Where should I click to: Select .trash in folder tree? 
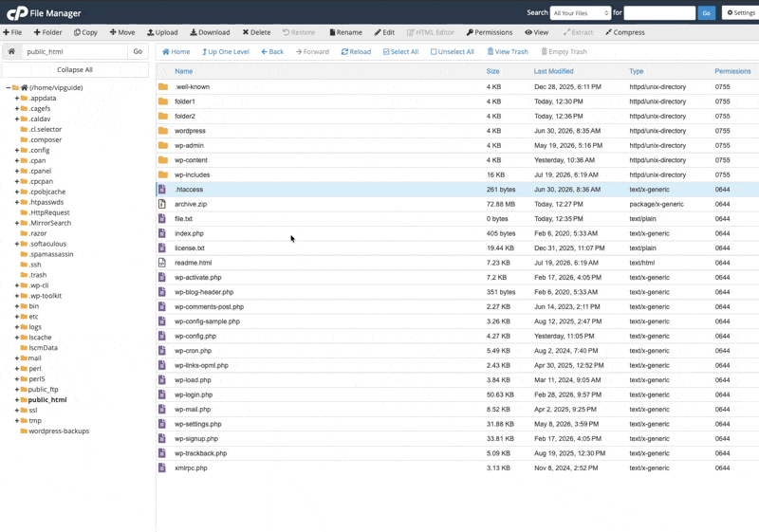38,275
